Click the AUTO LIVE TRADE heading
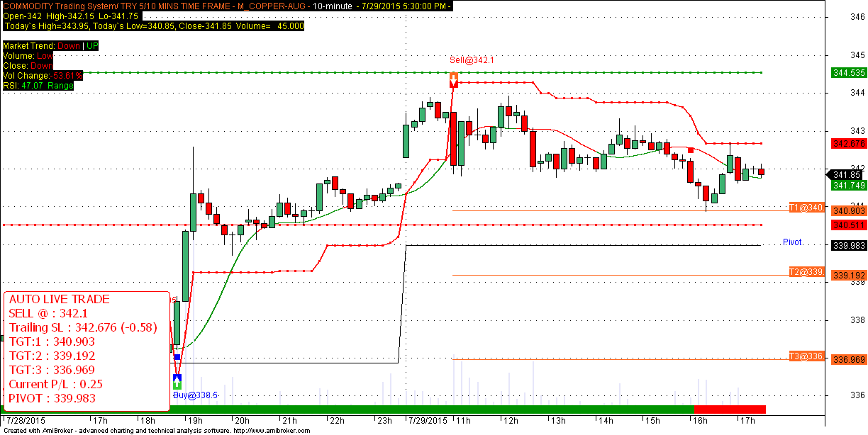Viewport: 868px width, 435px height. (60, 300)
